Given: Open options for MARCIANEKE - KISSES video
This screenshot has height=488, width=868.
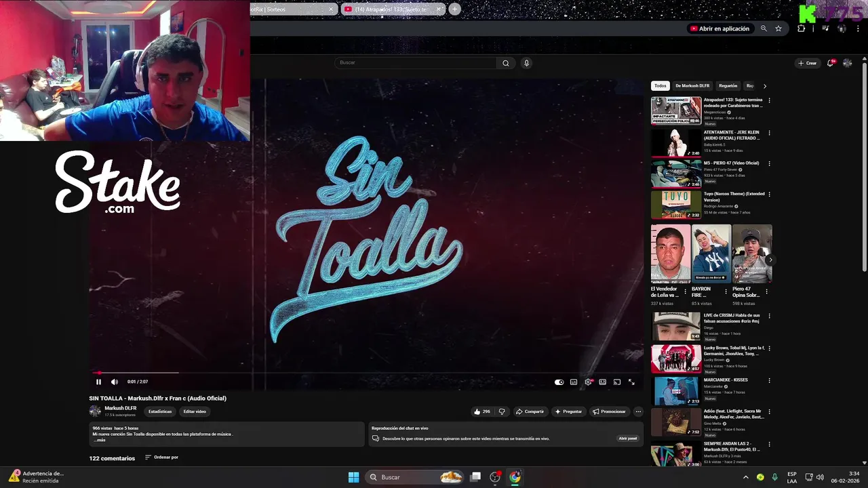Looking at the screenshot, I should click(769, 380).
